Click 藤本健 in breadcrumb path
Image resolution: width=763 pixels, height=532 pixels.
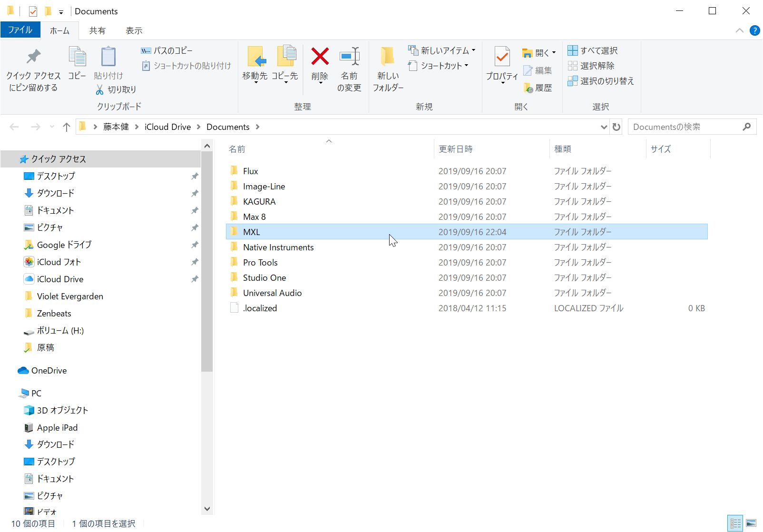116,127
